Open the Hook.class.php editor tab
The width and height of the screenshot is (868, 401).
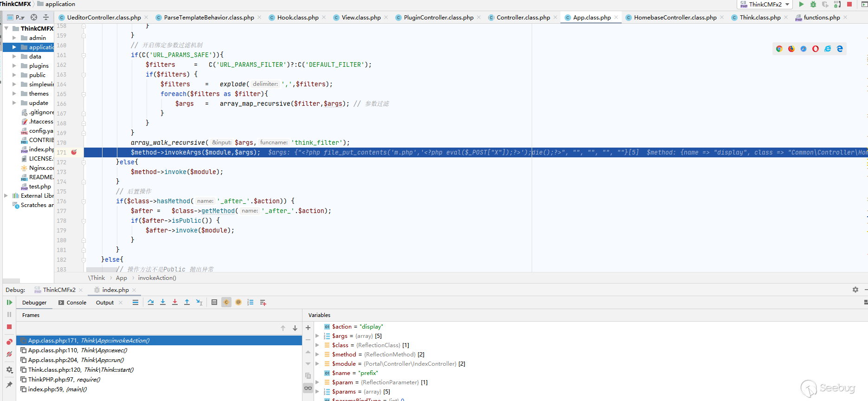click(x=297, y=18)
